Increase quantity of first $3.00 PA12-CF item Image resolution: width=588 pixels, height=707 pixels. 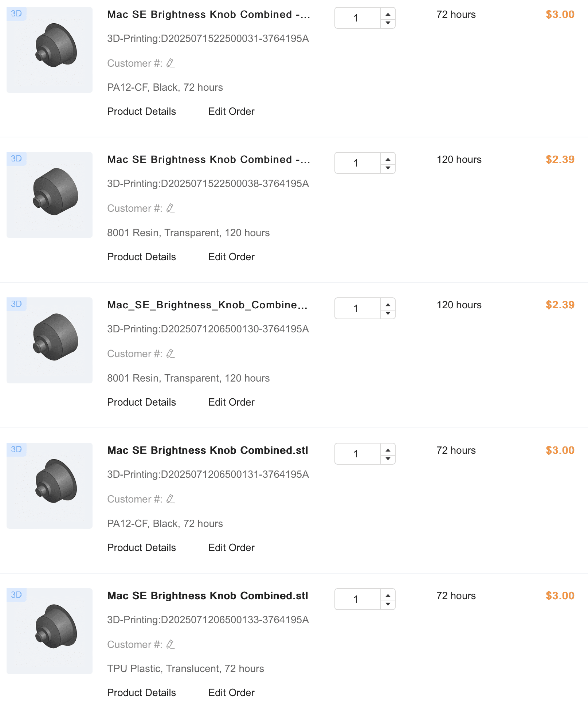pyautogui.click(x=388, y=14)
